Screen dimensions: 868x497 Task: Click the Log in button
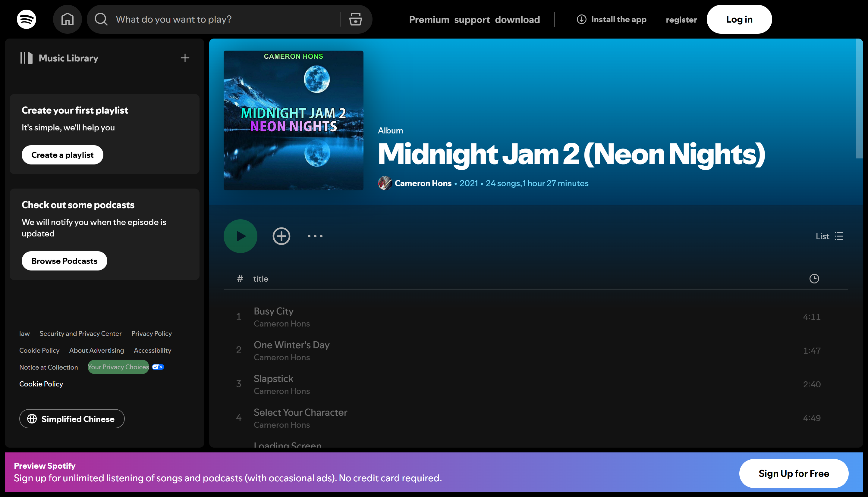[x=739, y=20]
